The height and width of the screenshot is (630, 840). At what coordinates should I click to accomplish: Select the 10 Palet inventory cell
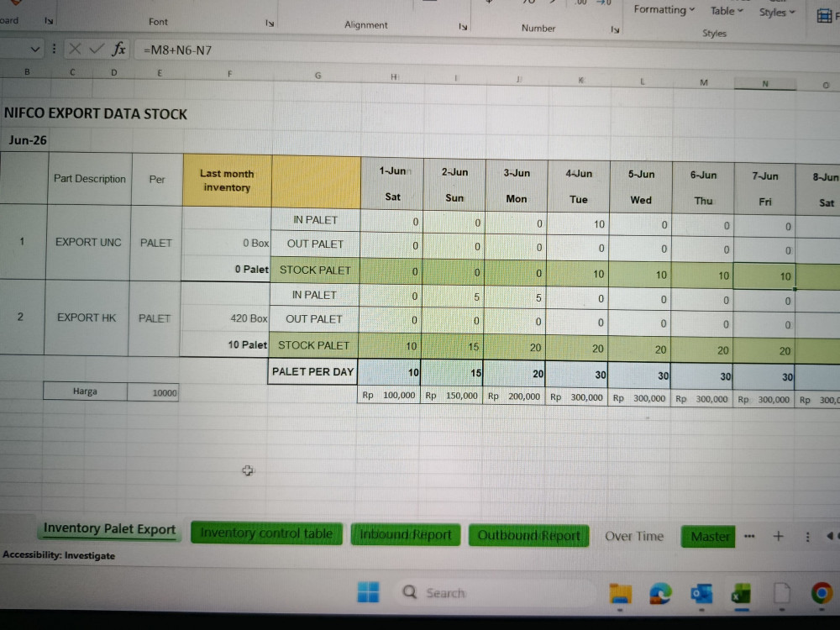224,344
